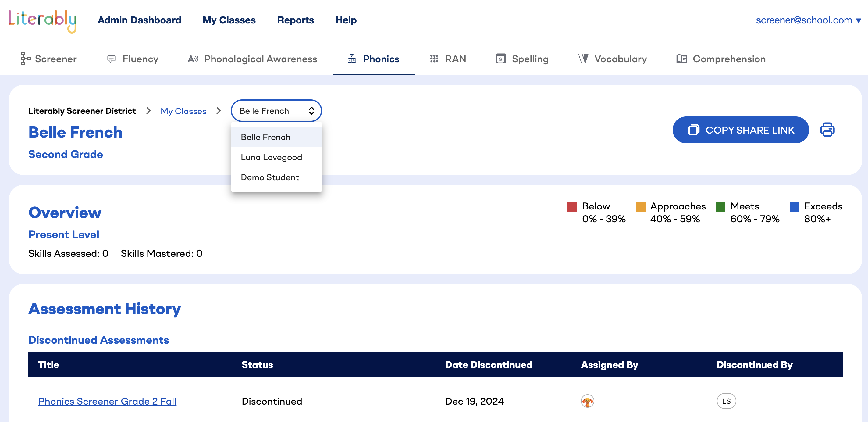Click the LS Discontinued By badge
868x422 pixels.
726,401
